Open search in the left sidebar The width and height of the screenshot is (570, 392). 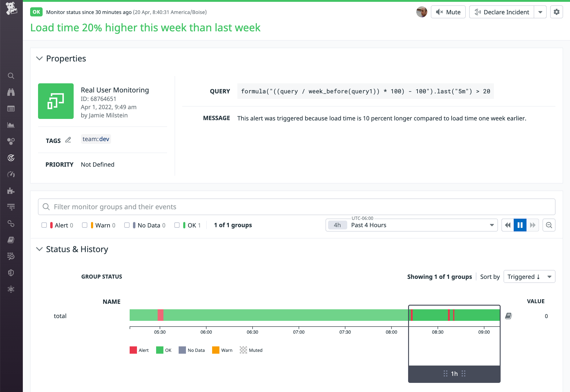click(x=11, y=76)
